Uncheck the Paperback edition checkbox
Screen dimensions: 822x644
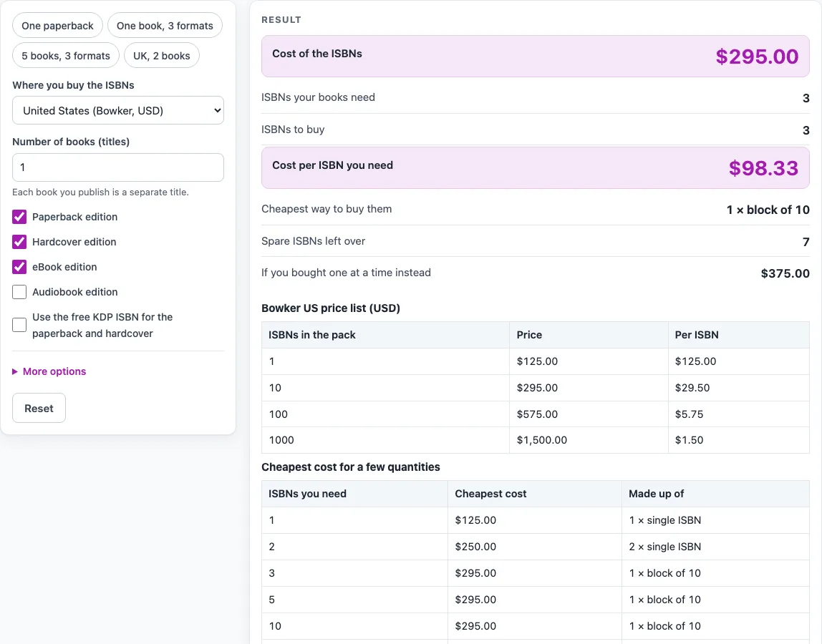coord(19,216)
